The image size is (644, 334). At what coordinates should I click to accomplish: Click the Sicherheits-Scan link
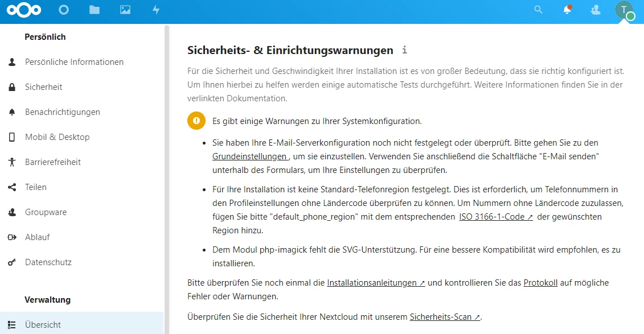(x=445, y=317)
